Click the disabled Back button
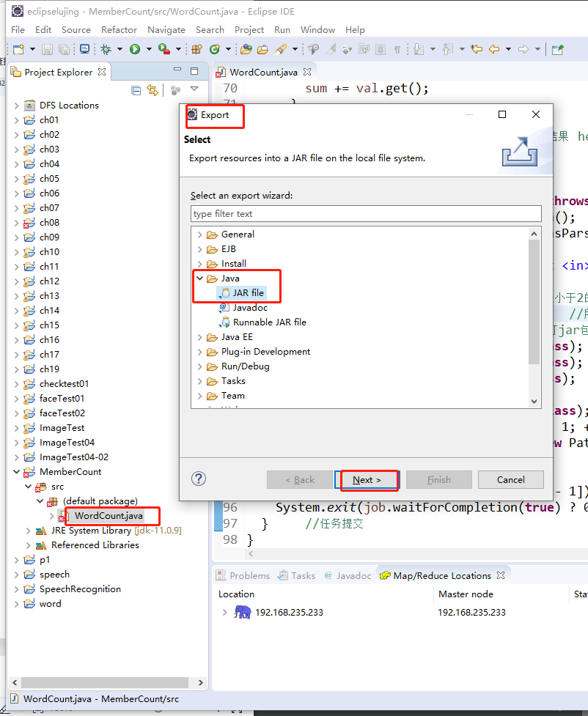Screen dimensions: 588x716 tap(300, 480)
